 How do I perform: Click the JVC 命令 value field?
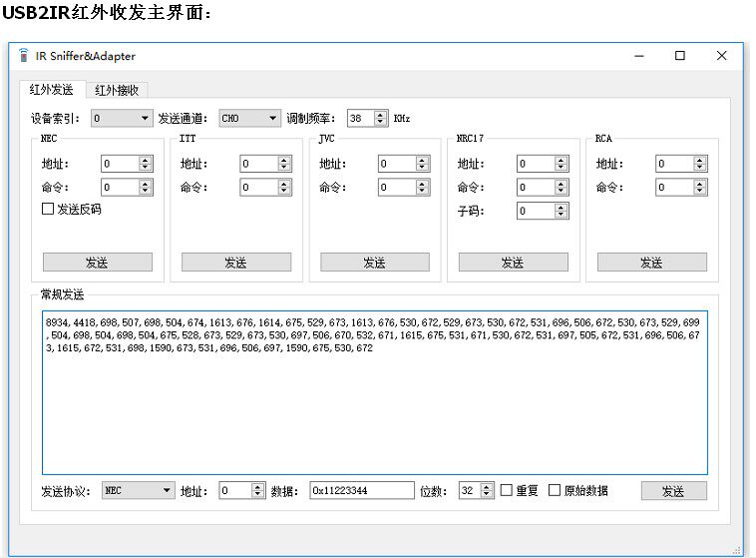(x=397, y=188)
